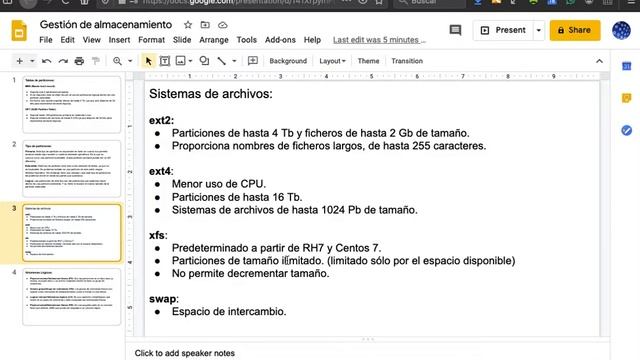Screen dimensions: 640x360
Task: Click the Espacio de intercambio bullet
Action: 229,311
